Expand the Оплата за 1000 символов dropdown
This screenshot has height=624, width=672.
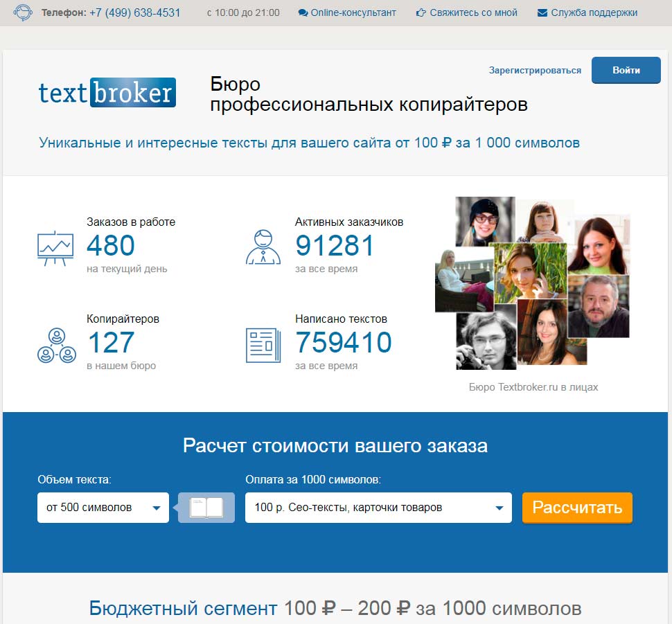click(x=378, y=508)
